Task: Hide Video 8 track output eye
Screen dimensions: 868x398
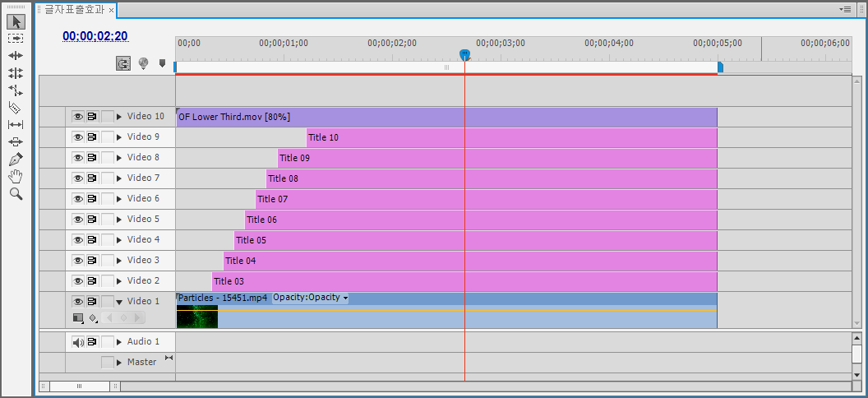Action: pos(78,158)
